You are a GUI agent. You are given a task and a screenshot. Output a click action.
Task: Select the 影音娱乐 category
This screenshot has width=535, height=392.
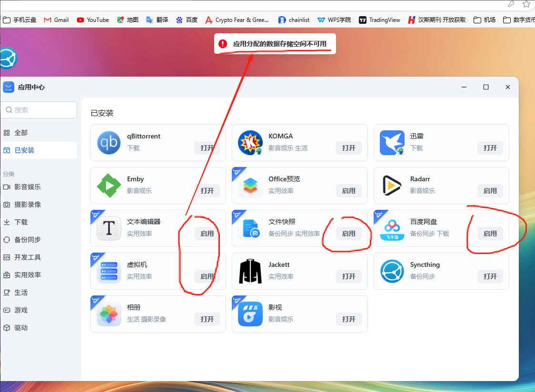pos(39,187)
